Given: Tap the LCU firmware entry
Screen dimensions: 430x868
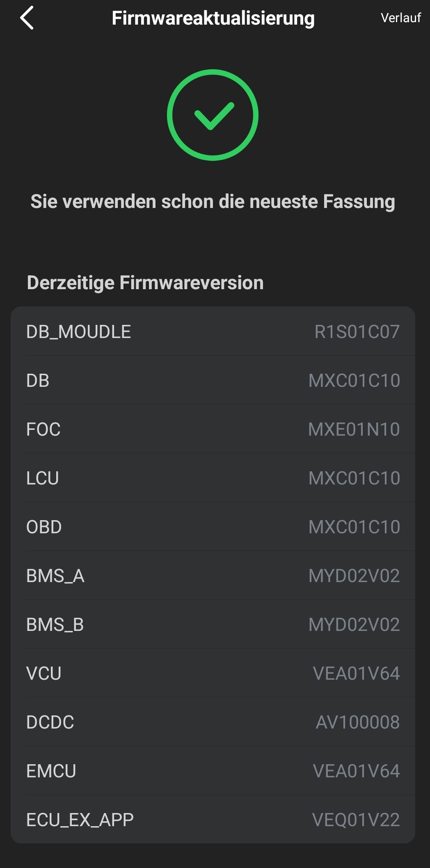Looking at the screenshot, I should 213,478.
